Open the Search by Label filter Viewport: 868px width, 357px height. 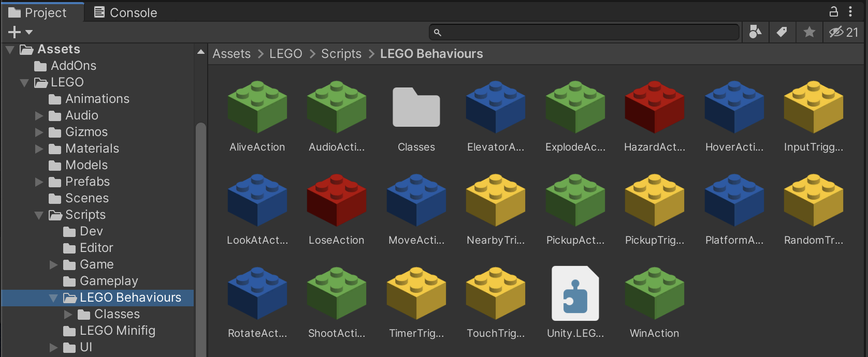coord(782,32)
